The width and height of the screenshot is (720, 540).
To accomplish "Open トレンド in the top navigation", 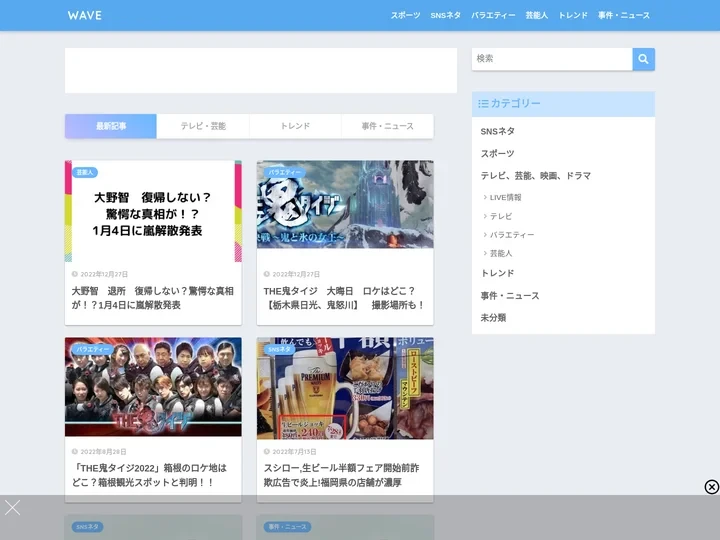I will pyautogui.click(x=573, y=15).
